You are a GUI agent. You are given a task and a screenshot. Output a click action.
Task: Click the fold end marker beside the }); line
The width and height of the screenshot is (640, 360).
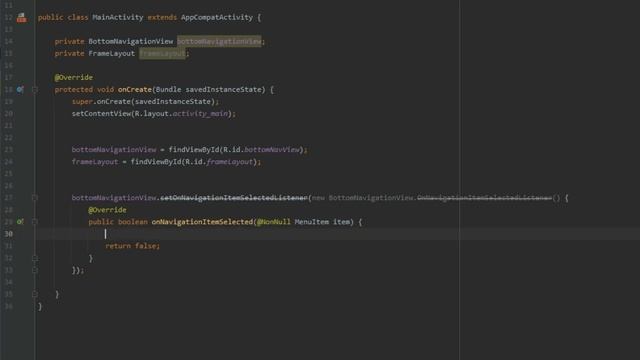pyautogui.click(x=35, y=270)
